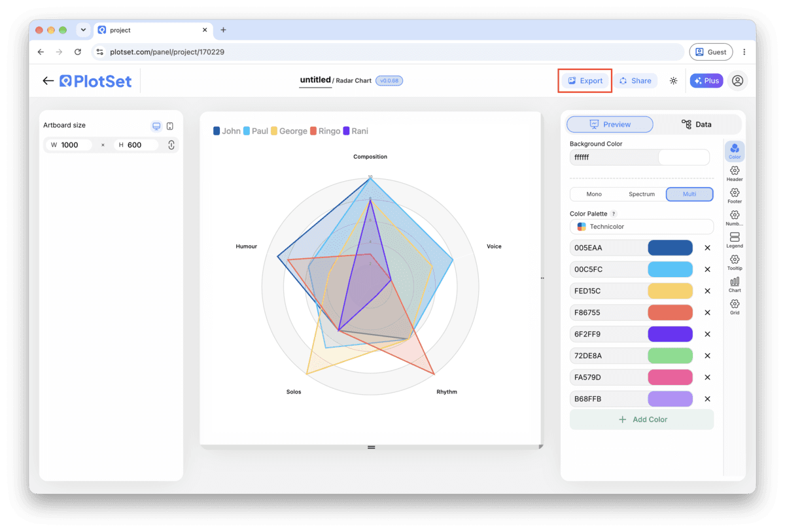Open the Footer settings sidebar icon
785x532 pixels.
(x=735, y=196)
